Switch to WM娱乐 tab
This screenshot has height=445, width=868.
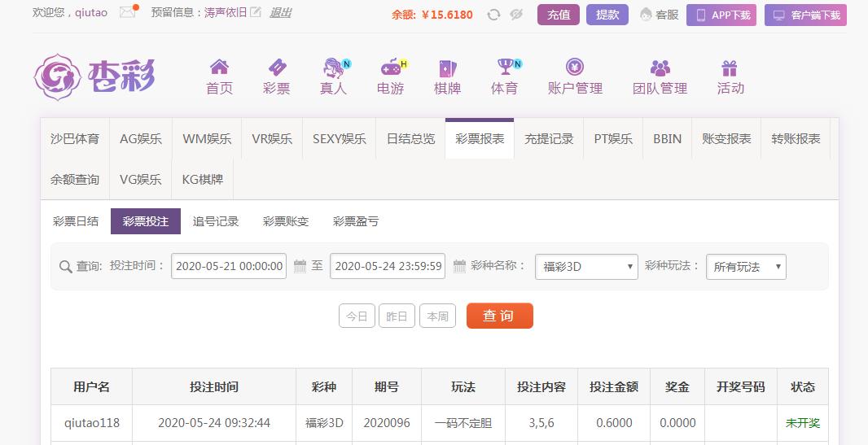(207, 139)
